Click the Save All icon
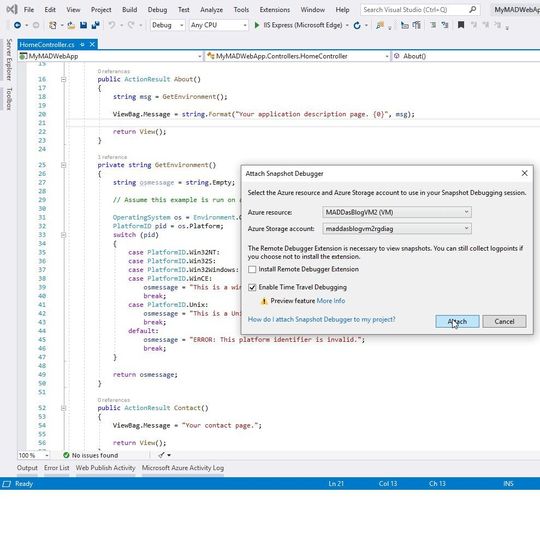This screenshot has width=540, height=540. [95, 25]
